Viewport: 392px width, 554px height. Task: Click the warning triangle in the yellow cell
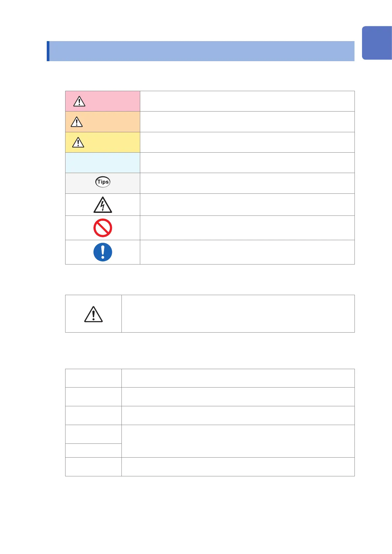coord(78,142)
